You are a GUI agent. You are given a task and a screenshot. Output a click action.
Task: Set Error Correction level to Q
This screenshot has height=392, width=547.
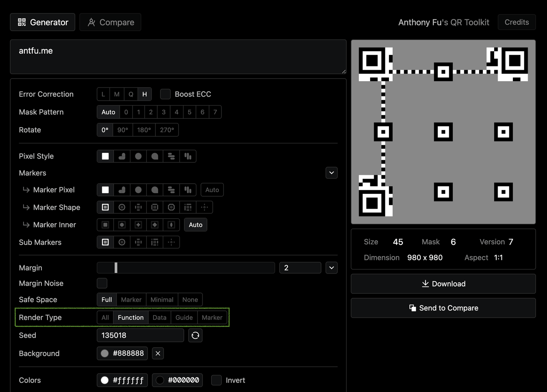tap(131, 94)
